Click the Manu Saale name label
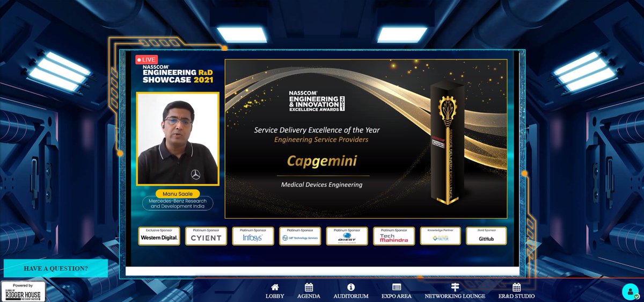The image size is (644, 302). point(178,193)
